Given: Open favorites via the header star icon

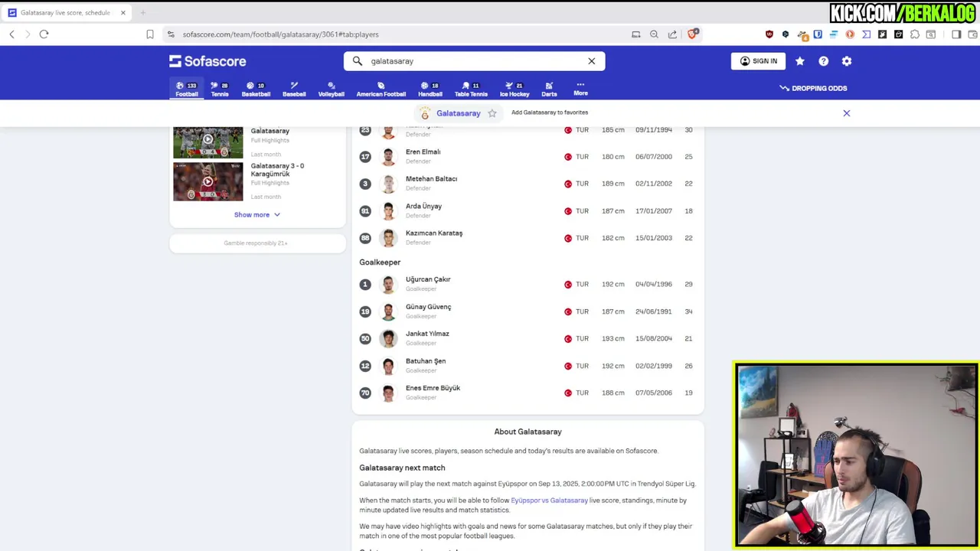Looking at the screenshot, I should point(800,61).
